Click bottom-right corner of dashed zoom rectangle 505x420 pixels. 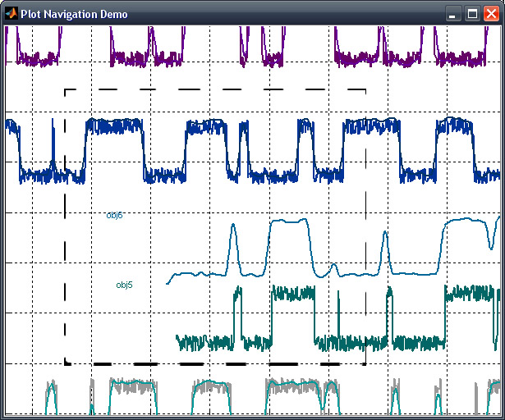point(365,364)
